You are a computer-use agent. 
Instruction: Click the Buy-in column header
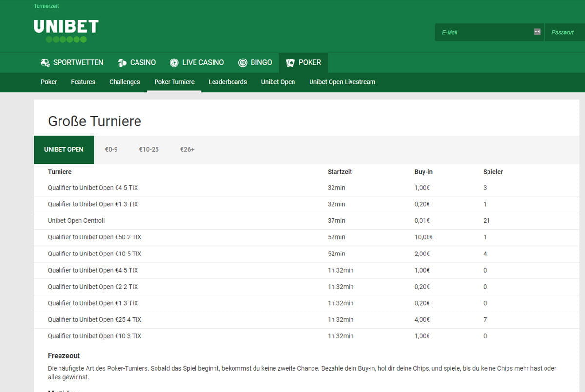[424, 172]
